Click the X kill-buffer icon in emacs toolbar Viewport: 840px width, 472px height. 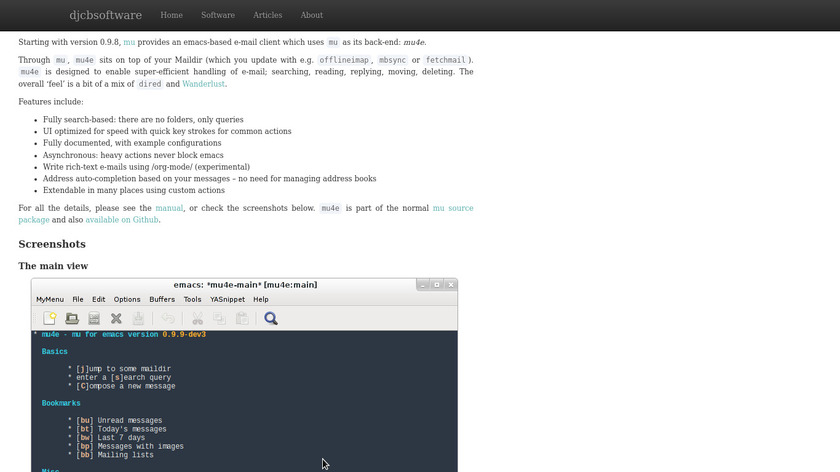[x=116, y=318]
